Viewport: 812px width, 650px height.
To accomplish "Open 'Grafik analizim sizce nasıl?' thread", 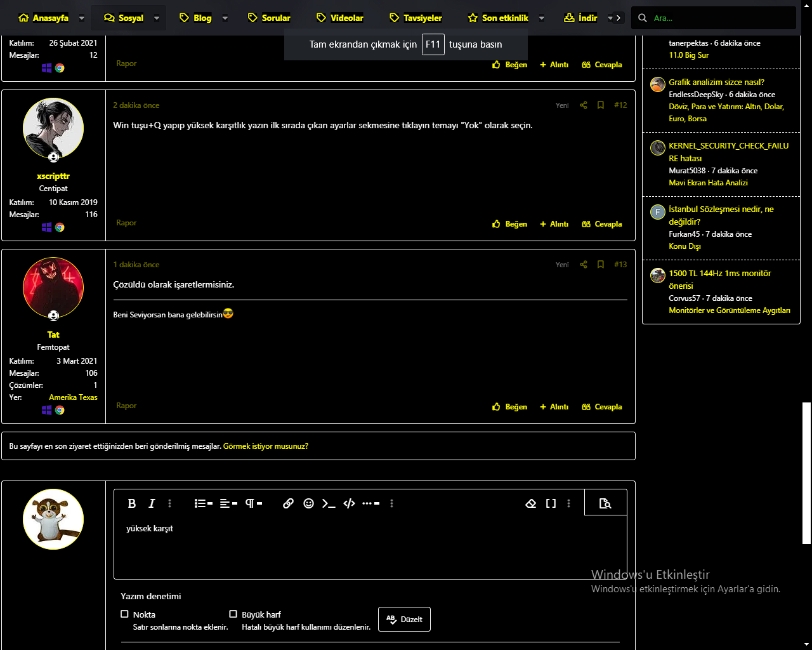I will (x=716, y=82).
